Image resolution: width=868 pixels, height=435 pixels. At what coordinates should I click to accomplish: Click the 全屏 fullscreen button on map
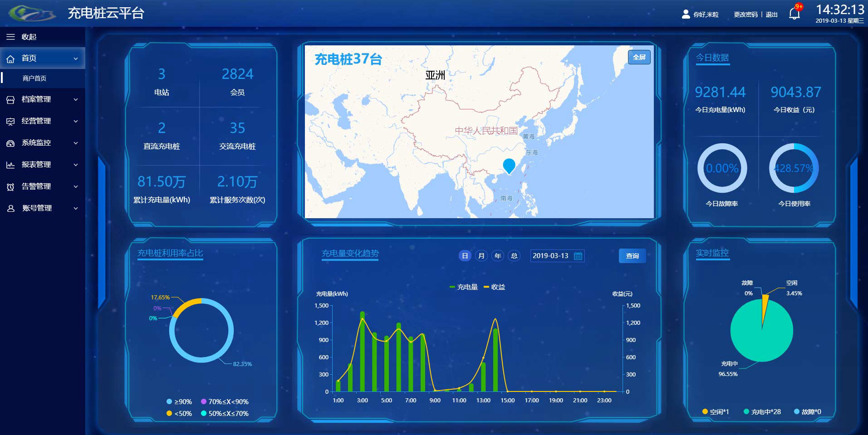tap(639, 57)
